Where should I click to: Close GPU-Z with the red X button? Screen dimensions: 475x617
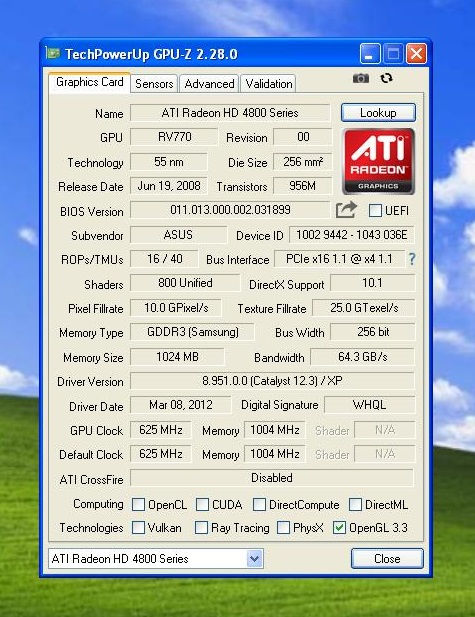(x=416, y=54)
